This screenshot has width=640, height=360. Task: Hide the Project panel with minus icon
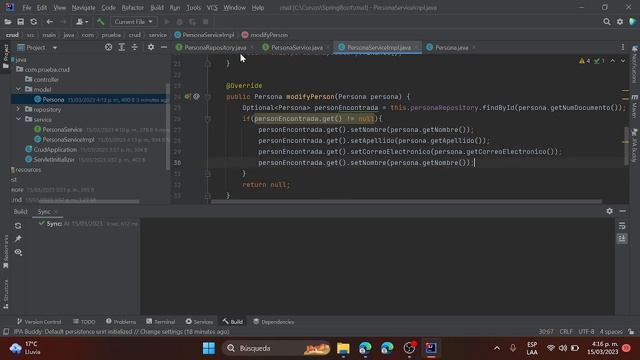point(164,47)
